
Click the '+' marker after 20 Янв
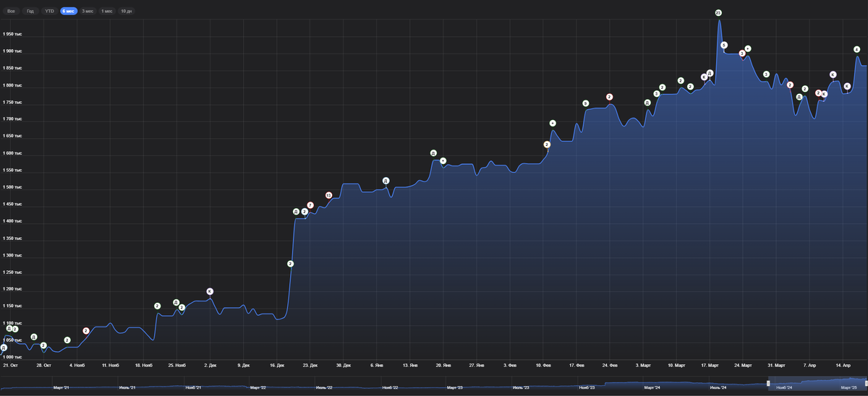[443, 160]
